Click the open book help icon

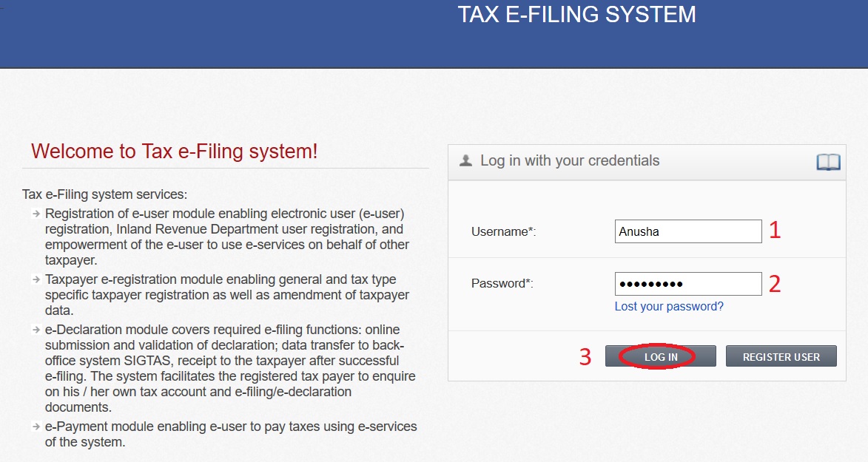click(x=828, y=162)
